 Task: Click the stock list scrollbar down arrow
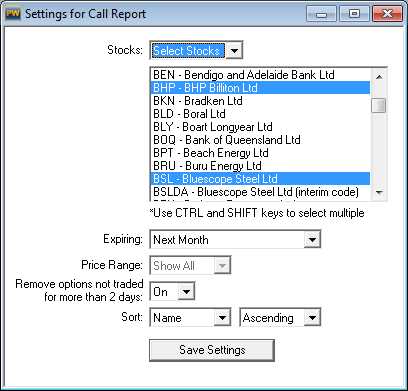(379, 192)
